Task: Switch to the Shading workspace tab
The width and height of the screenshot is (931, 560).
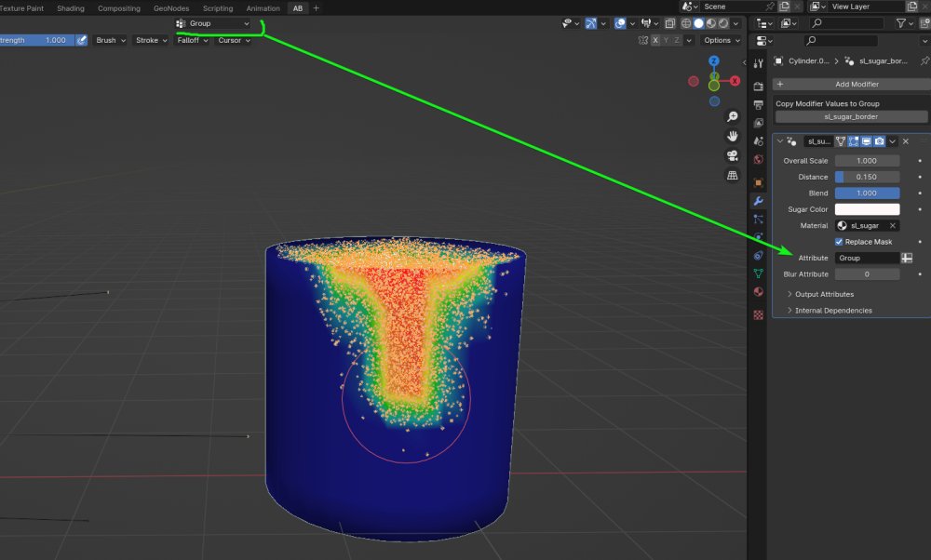Action: [x=71, y=8]
